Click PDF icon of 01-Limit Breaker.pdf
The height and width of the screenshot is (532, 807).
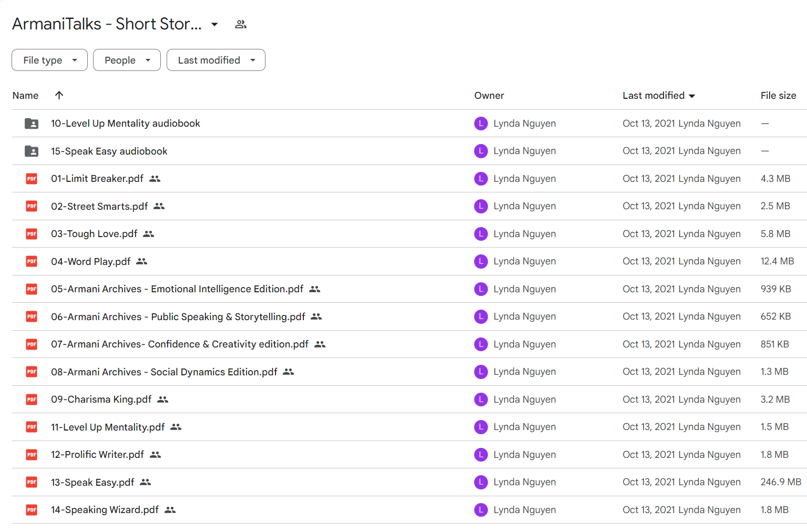pyautogui.click(x=32, y=179)
